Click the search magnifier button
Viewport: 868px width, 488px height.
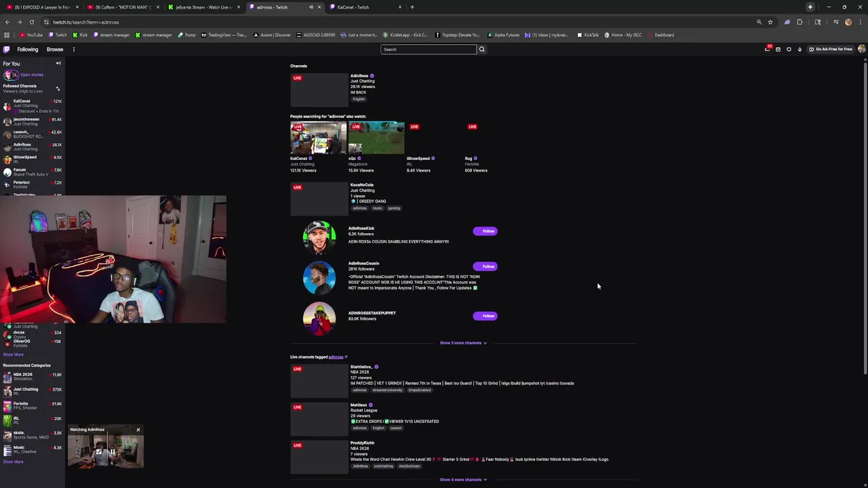point(482,49)
